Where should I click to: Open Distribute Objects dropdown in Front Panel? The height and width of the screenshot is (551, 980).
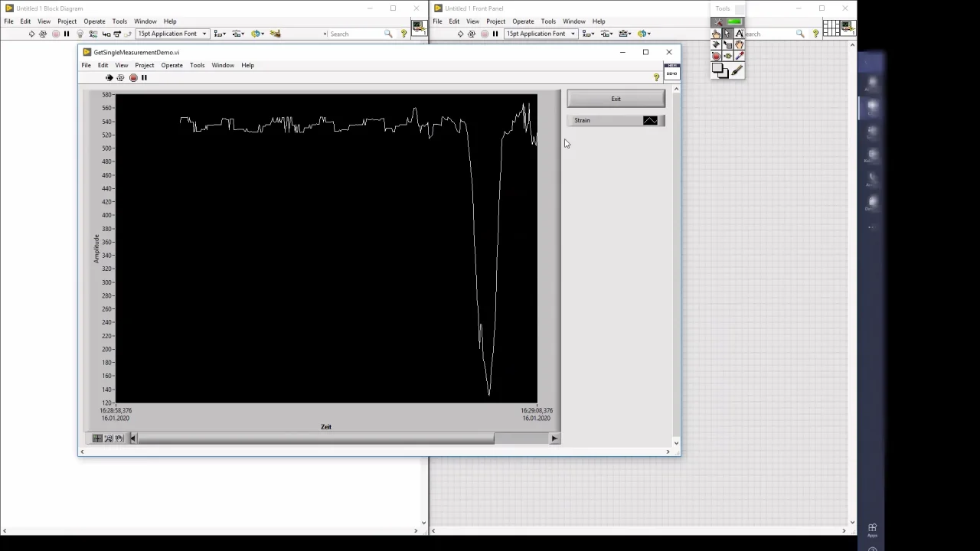(606, 34)
